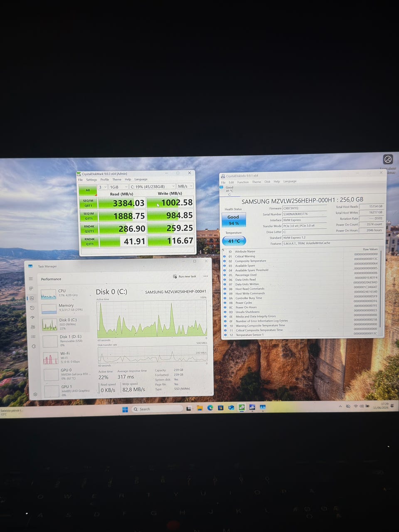Click the Windows taskbar Search box
This screenshot has width=399, height=532.
click(157, 409)
